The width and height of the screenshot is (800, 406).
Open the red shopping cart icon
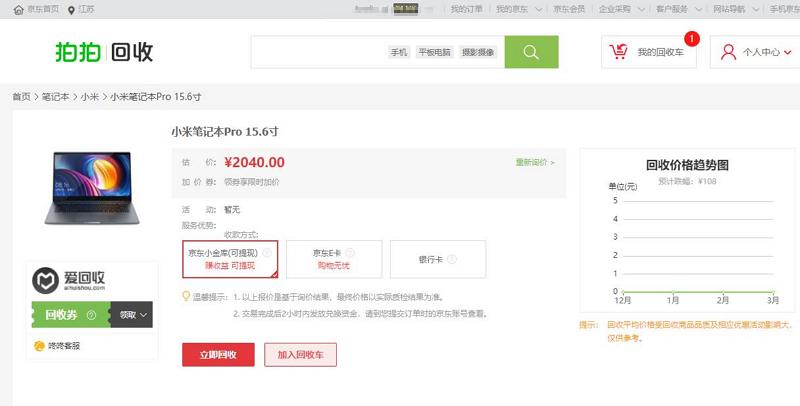[618, 52]
